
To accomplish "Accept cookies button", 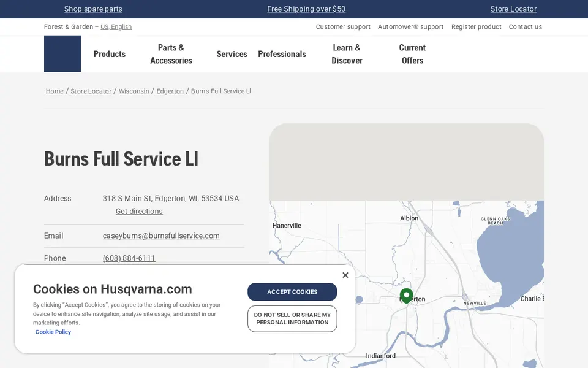I will [292, 292].
